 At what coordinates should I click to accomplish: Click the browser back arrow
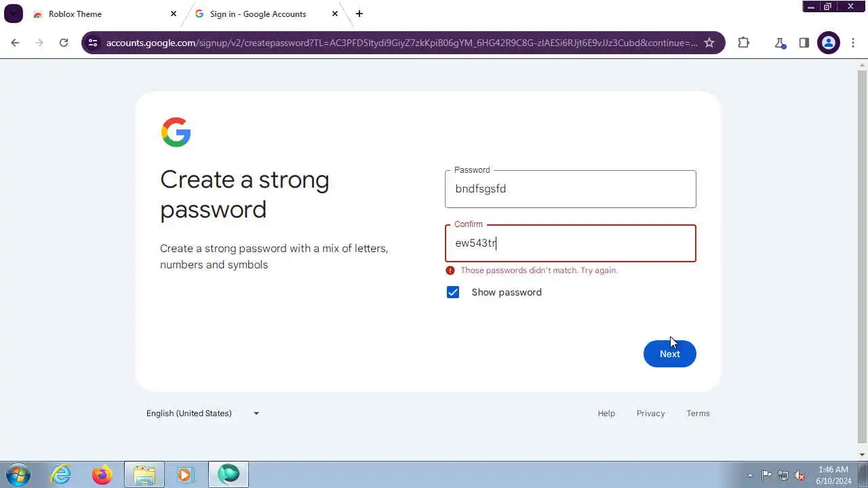(x=15, y=43)
